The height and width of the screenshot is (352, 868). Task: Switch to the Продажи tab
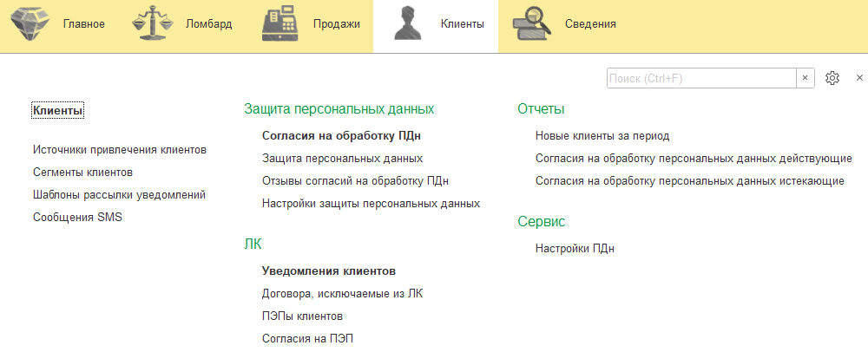click(x=336, y=24)
